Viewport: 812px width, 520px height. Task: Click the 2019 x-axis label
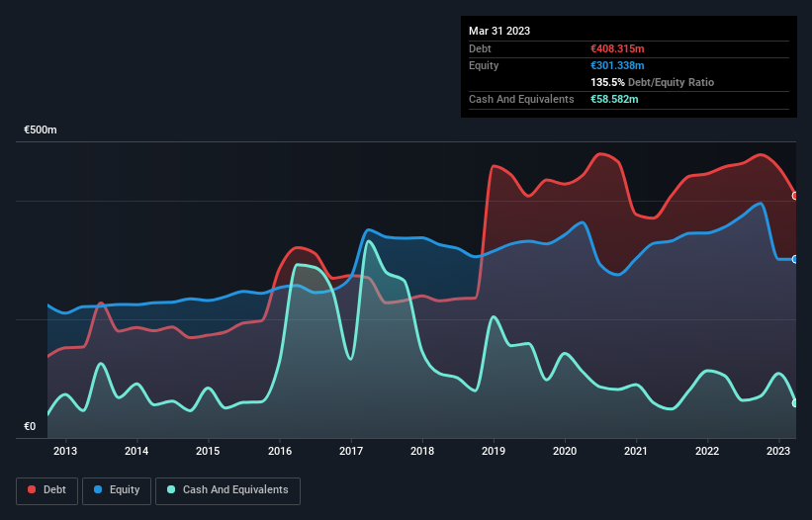coord(494,451)
